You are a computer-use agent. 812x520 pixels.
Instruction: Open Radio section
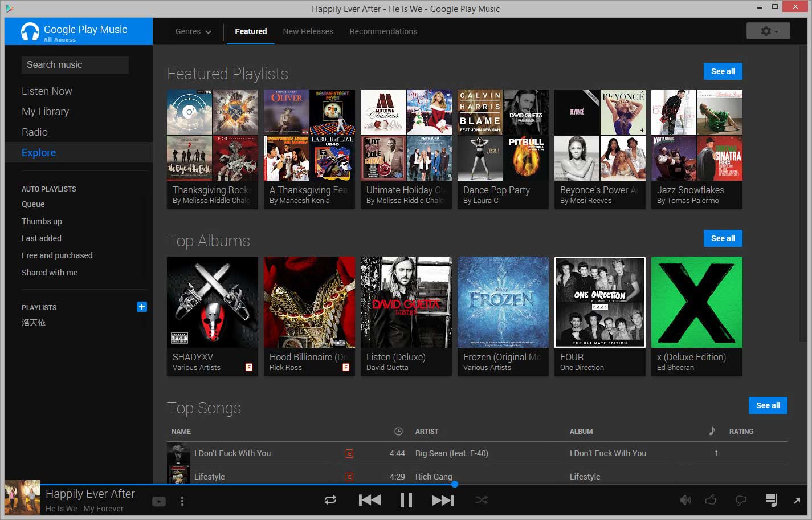(35, 132)
